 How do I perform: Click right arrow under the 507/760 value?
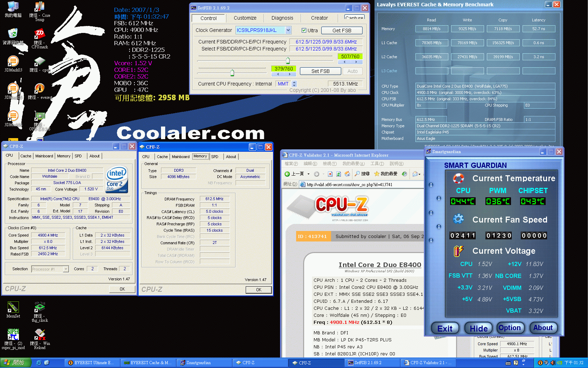tap(356, 62)
